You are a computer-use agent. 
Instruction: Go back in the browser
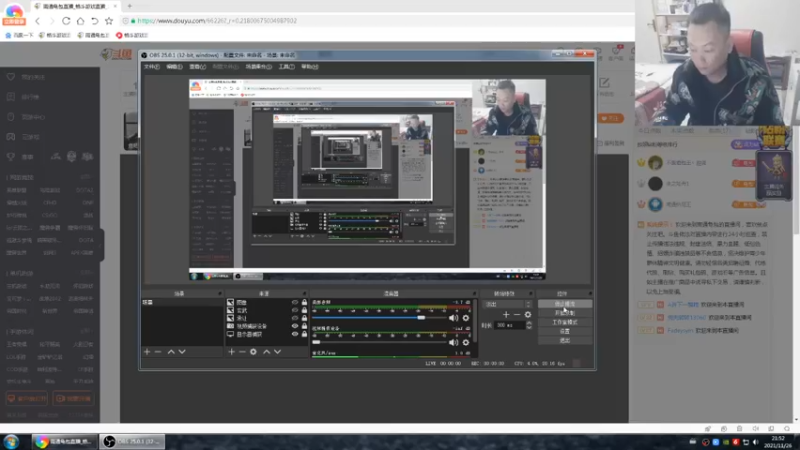[37, 21]
